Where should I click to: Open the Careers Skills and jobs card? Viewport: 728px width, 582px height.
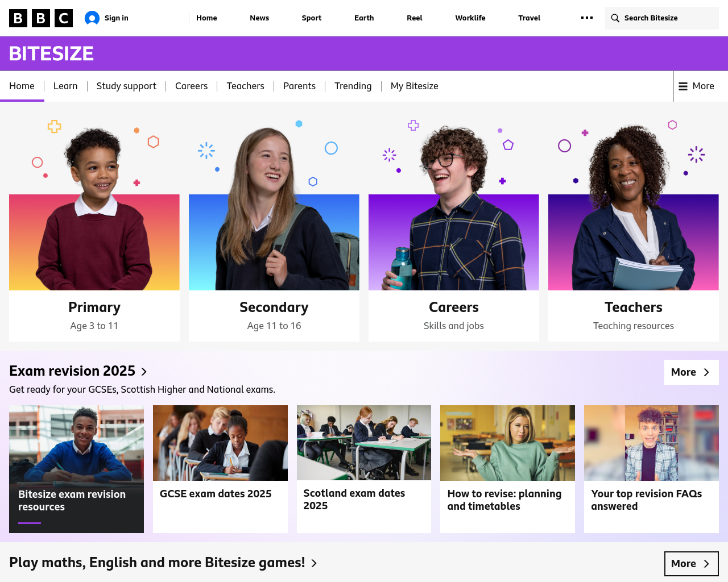tap(454, 231)
